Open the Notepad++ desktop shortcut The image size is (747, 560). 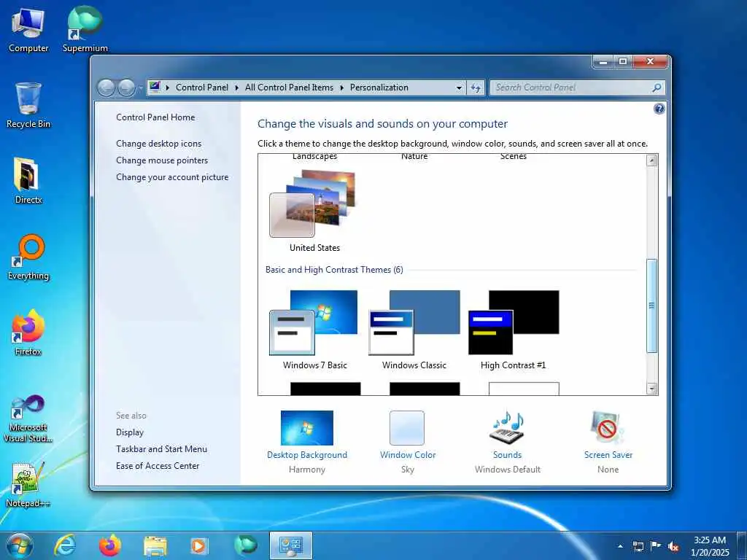(x=28, y=485)
